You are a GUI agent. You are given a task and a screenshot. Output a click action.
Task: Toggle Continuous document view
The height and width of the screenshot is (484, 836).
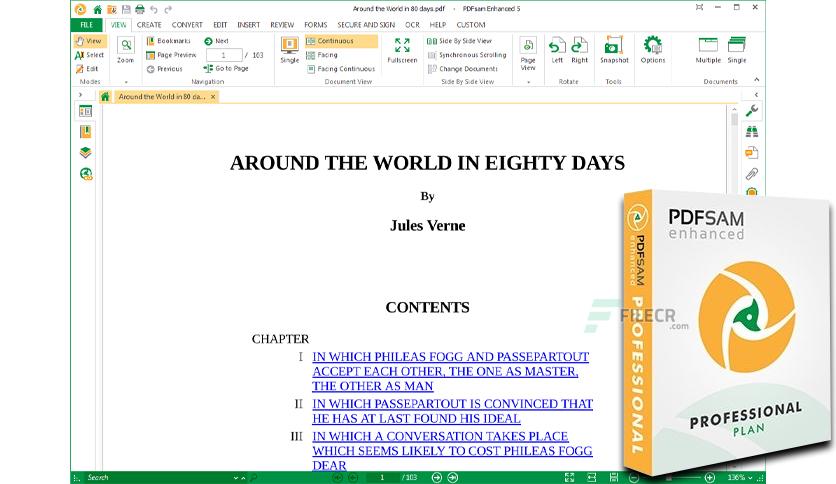tap(341, 41)
